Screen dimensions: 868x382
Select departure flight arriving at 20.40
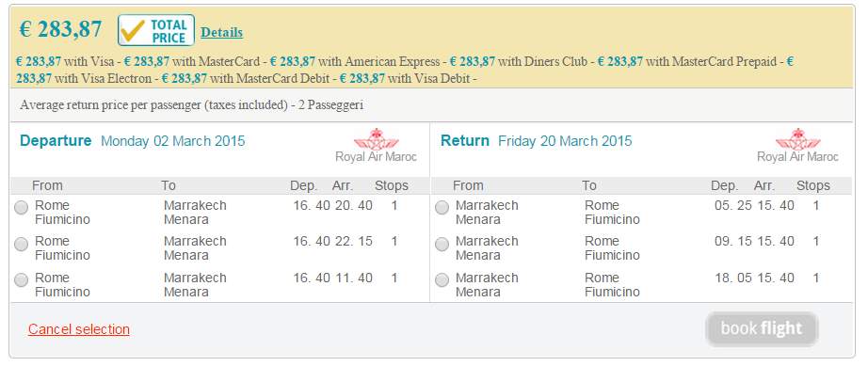(21, 208)
